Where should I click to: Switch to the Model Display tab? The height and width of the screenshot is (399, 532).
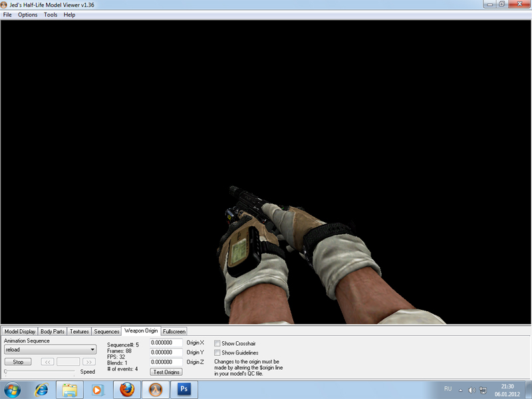point(20,331)
